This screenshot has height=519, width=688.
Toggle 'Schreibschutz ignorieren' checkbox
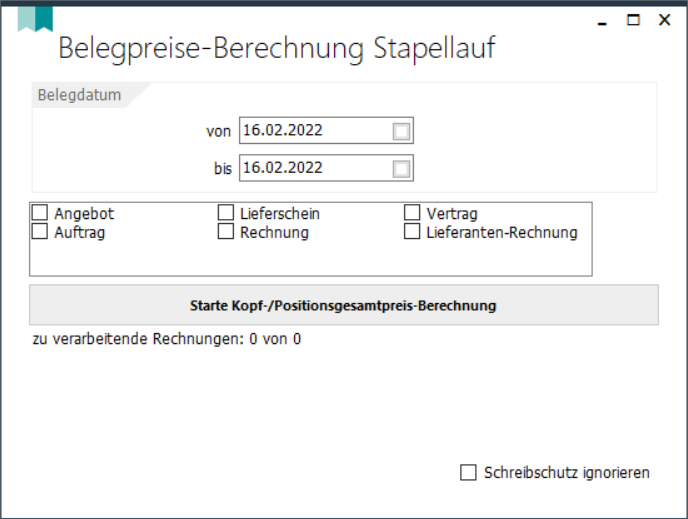[x=468, y=473]
